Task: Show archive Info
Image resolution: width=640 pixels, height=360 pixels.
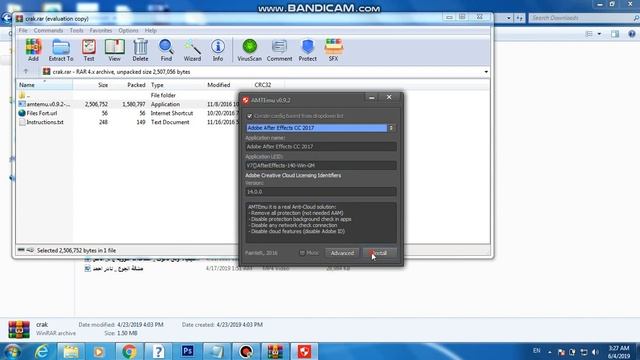Action: point(218,50)
